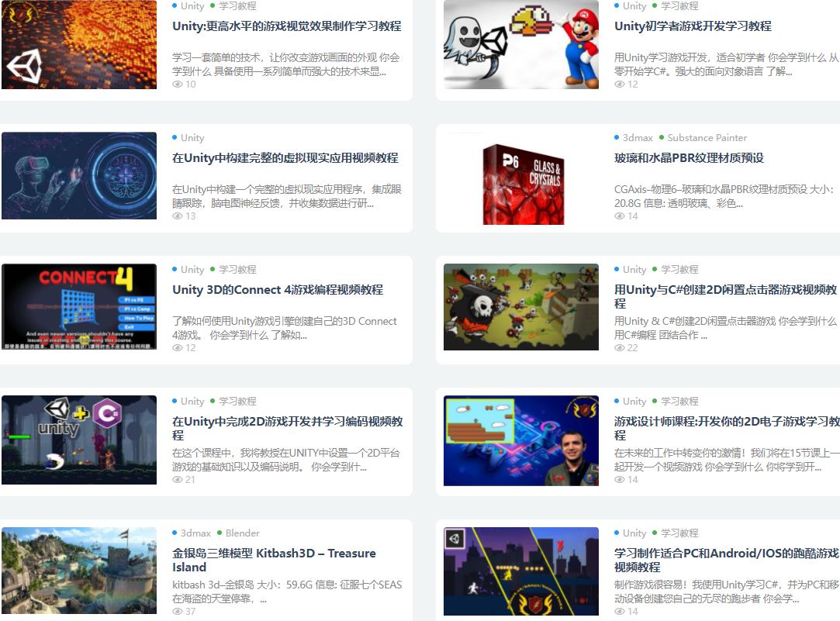Open title '学习制作适合PC和Android/IOS的跑酷游戏视频教程'
Screen dimensions: 840x621
click(x=727, y=560)
